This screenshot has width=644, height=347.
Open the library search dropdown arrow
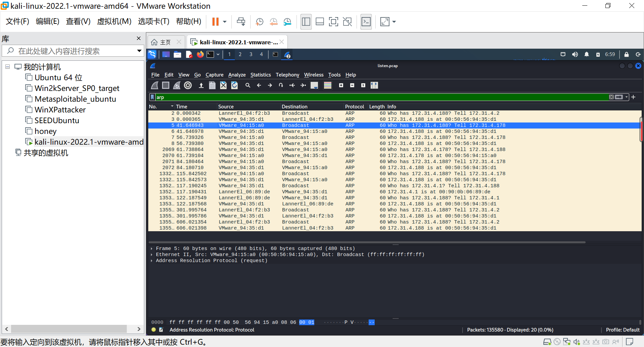(139, 51)
